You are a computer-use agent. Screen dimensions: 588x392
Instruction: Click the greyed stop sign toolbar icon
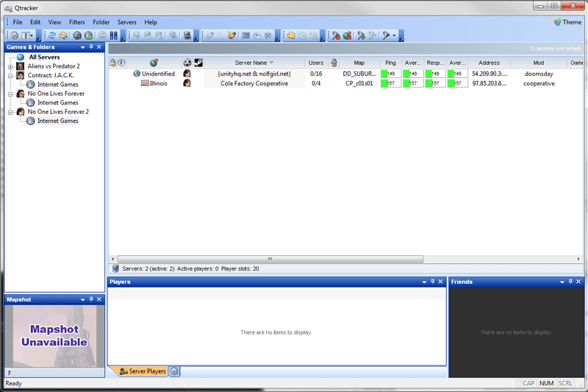pos(102,35)
